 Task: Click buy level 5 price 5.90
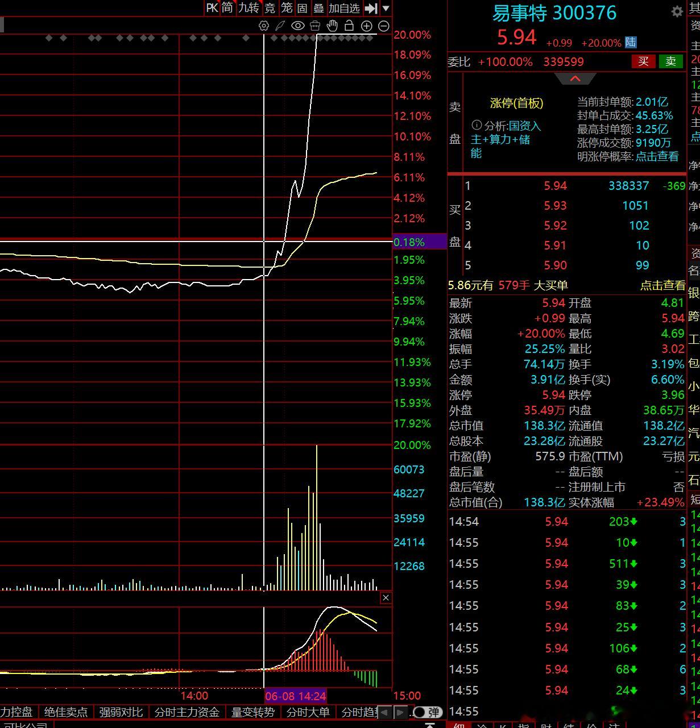point(555,265)
